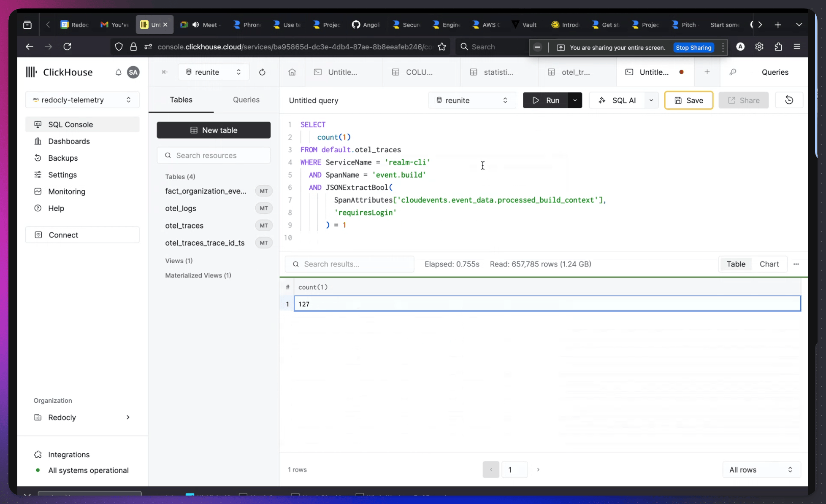This screenshot has width=826, height=504.
Task: Go to next results page
Action: [538, 469]
